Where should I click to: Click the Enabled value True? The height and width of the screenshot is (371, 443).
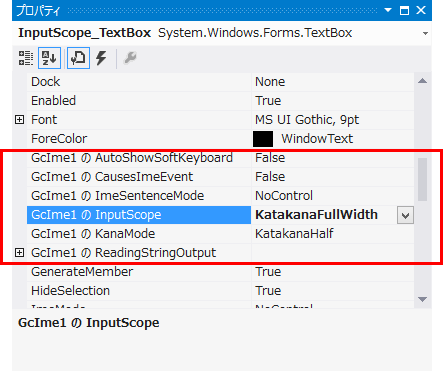(x=268, y=101)
